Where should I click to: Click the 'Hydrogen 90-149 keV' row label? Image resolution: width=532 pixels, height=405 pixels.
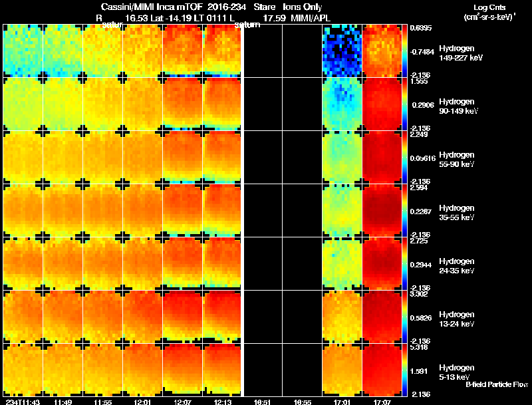[x=458, y=106]
